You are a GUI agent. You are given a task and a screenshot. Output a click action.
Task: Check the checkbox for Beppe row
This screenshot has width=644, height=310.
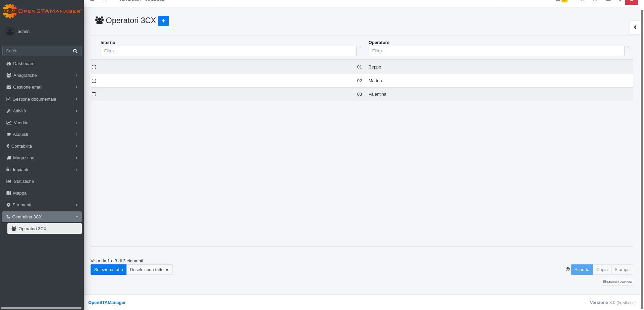94,67
